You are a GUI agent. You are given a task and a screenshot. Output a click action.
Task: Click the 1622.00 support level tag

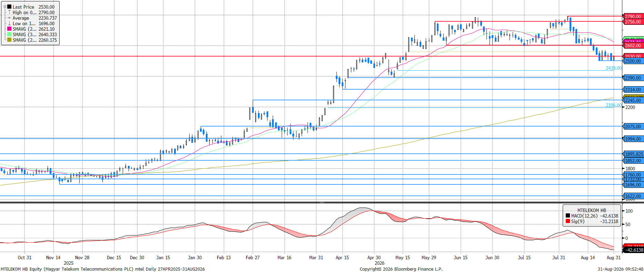pos(633,196)
